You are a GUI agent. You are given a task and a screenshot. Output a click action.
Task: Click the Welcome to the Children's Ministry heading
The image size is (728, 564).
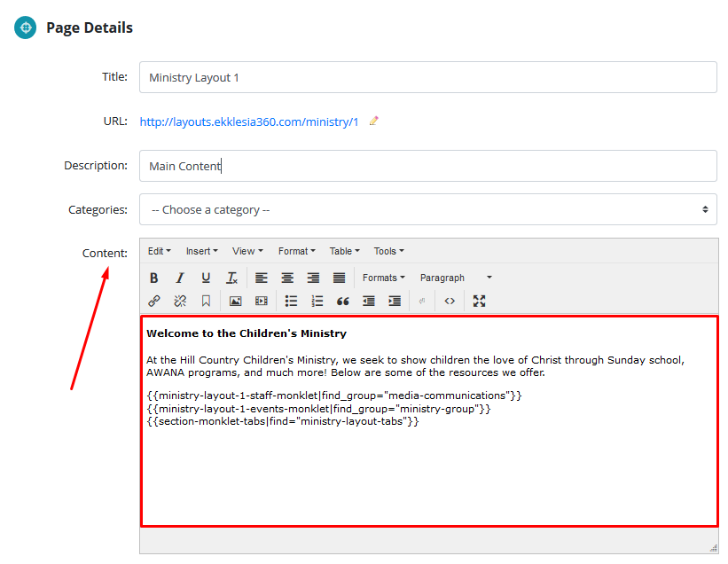(x=247, y=333)
